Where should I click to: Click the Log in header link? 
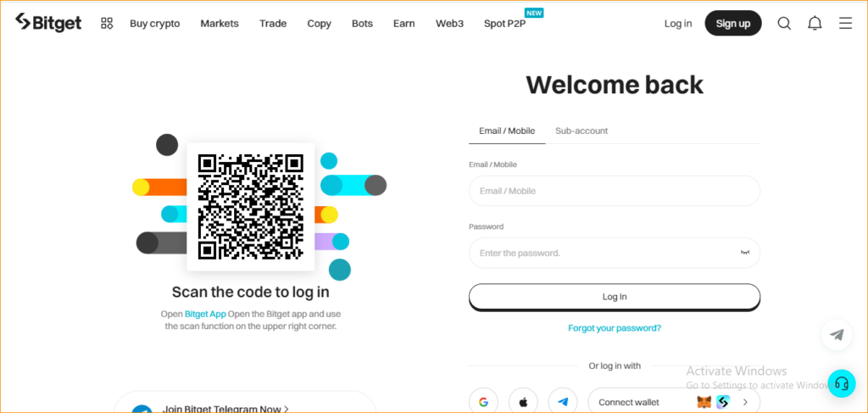(678, 23)
